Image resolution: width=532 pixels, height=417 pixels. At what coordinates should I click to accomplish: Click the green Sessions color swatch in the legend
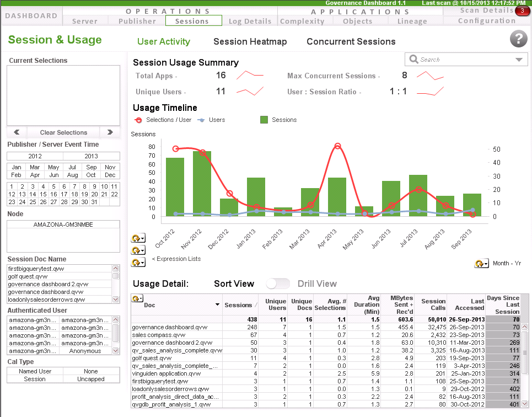tap(264, 120)
